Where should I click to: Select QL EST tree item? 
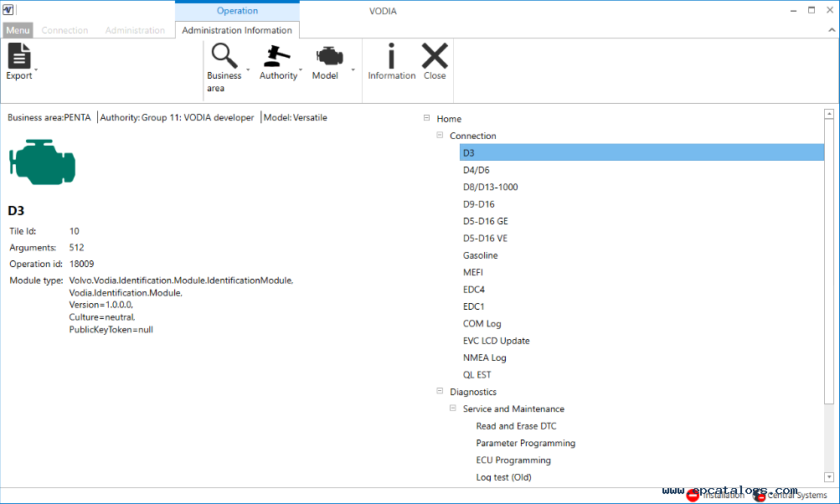pyautogui.click(x=477, y=375)
